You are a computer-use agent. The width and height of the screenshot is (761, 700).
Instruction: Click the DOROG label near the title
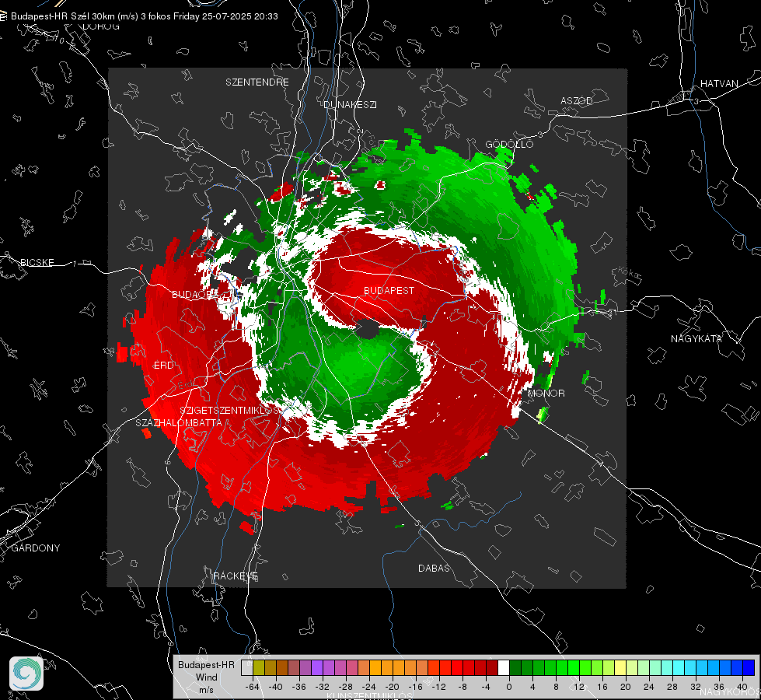(101, 26)
